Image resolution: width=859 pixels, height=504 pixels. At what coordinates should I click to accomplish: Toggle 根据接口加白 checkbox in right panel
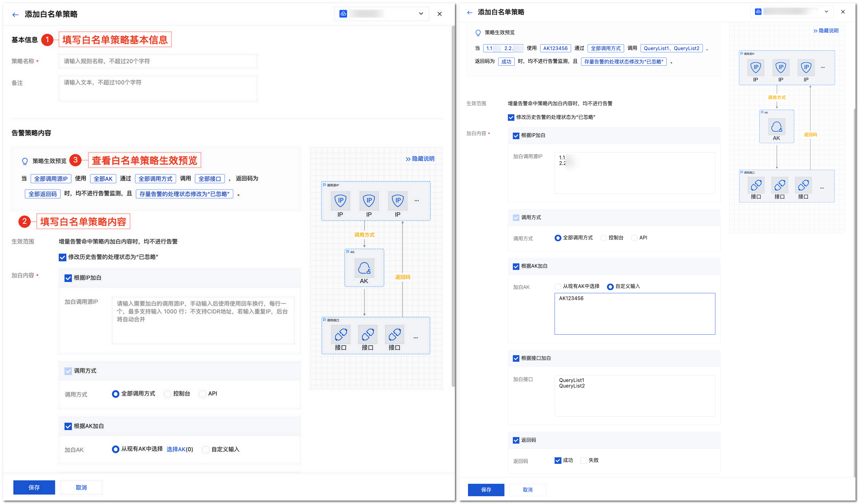pos(516,359)
